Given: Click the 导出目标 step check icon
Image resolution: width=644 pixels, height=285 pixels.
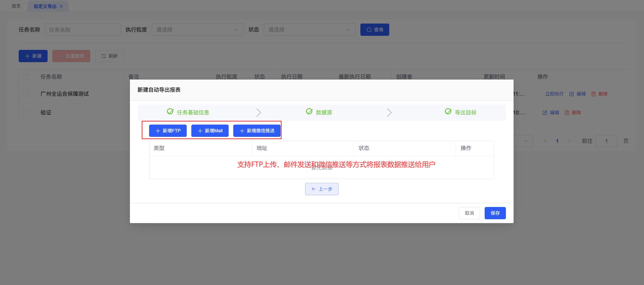Looking at the screenshot, I should [448, 112].
